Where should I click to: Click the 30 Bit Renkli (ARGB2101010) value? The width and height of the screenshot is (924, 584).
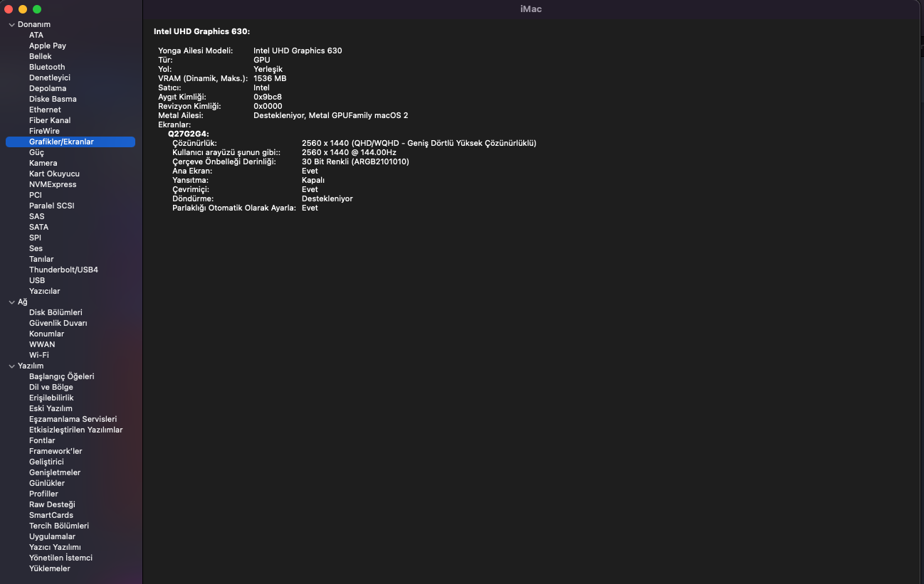coord(355,161)
